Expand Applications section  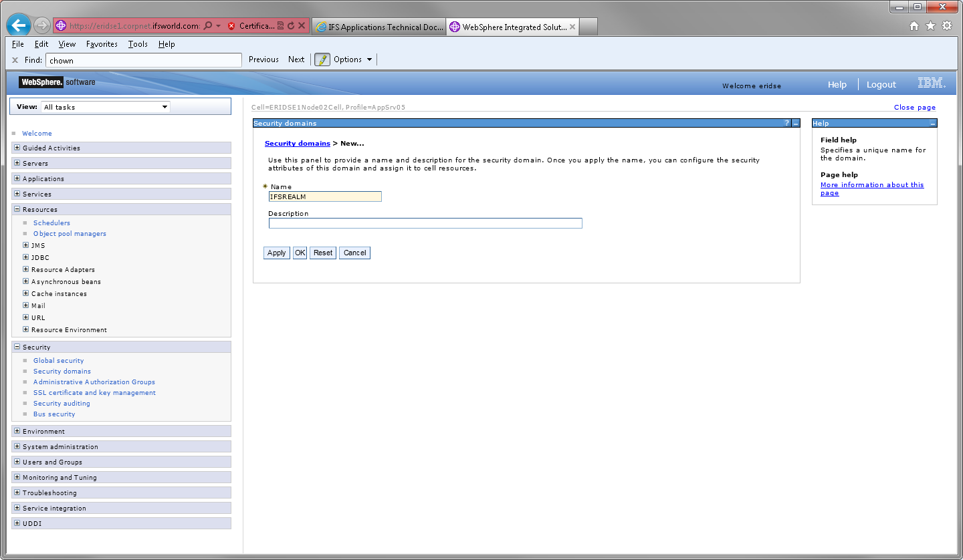point(17,178)
